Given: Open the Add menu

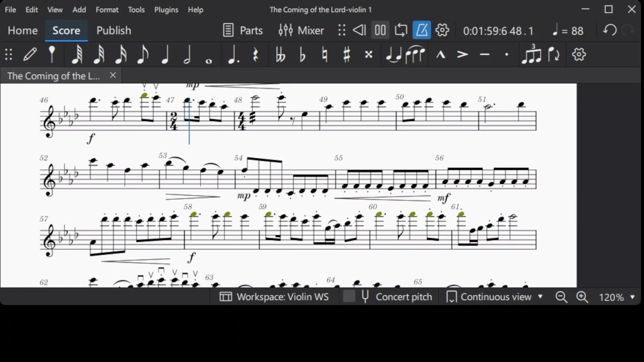Looking at the screenshot, I should click(79, 10).
